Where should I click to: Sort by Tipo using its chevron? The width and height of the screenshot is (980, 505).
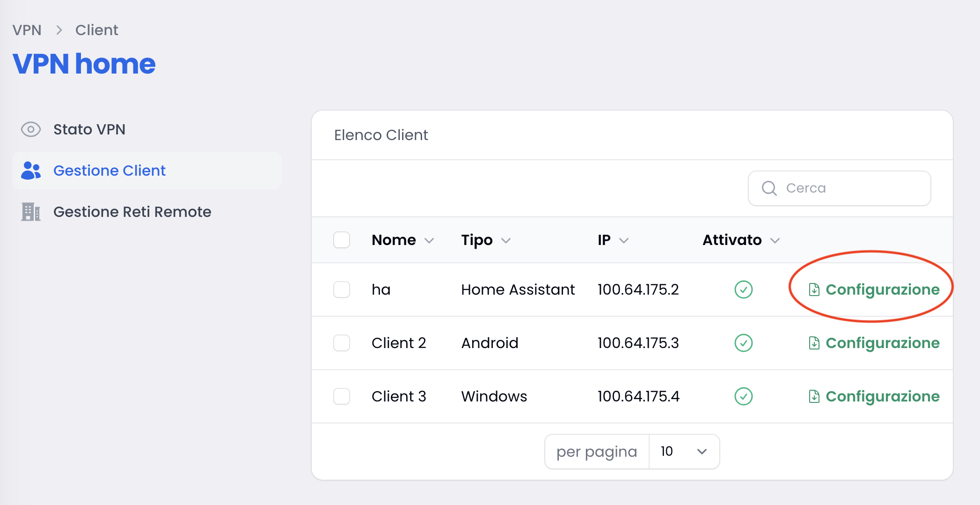coord(506,241)
